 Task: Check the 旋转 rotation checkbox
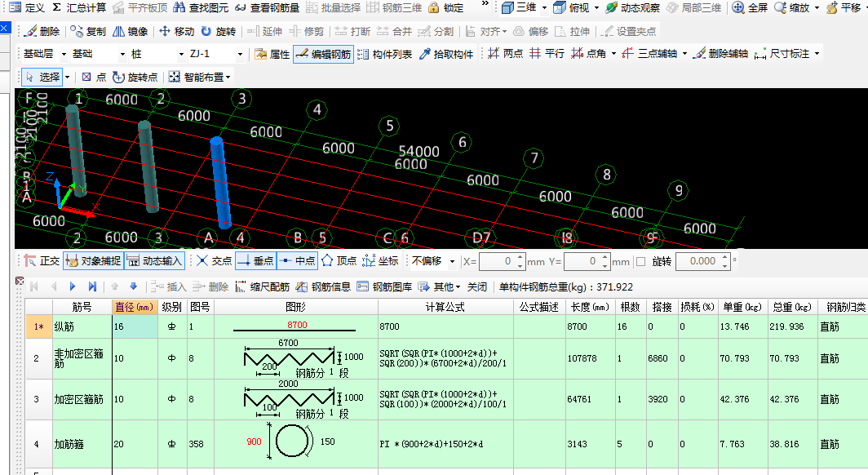[x=641, y=261]
